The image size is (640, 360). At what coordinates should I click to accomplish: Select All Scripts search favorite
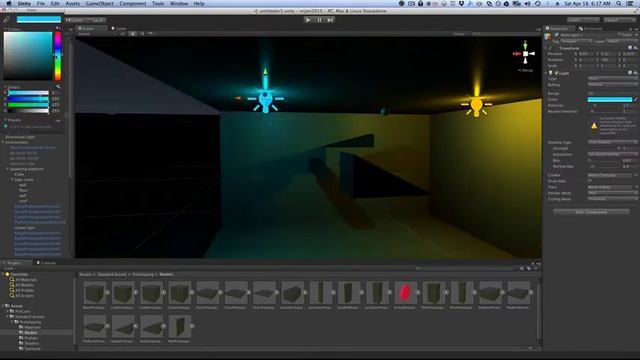24,296
